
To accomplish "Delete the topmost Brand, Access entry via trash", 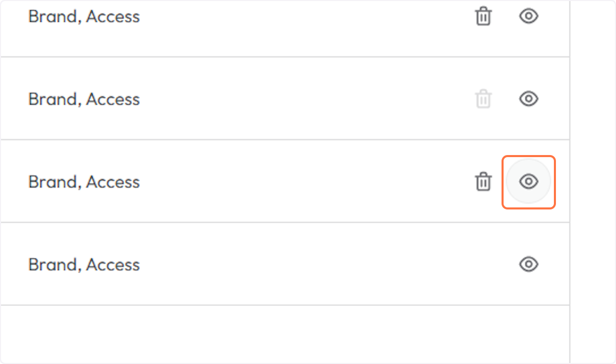I will (483, 16).
